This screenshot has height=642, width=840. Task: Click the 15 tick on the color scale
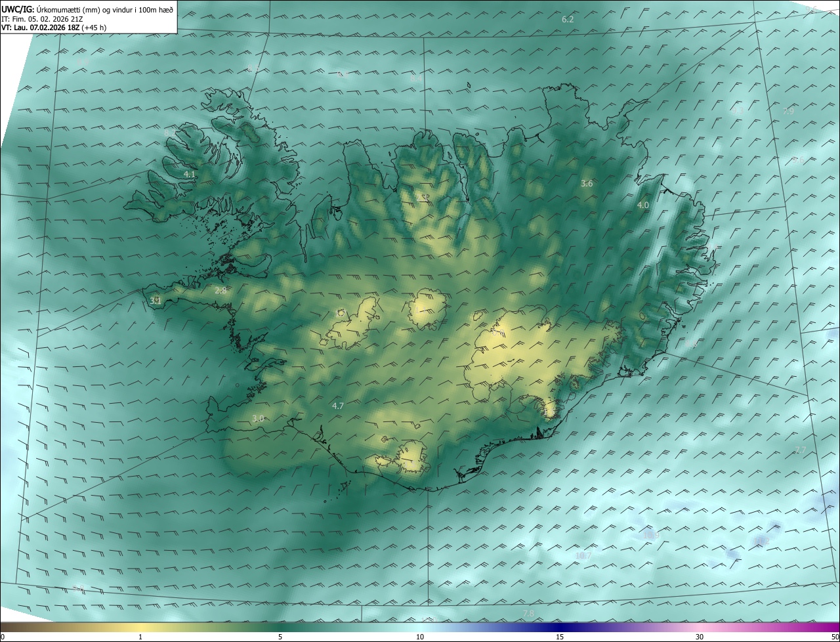point(560,637)
